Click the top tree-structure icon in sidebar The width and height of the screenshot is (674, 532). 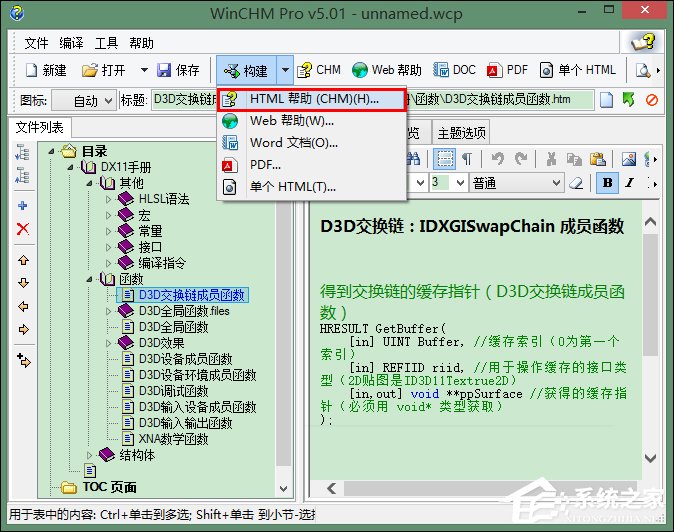pyautogui.click(x=23, y=152)
